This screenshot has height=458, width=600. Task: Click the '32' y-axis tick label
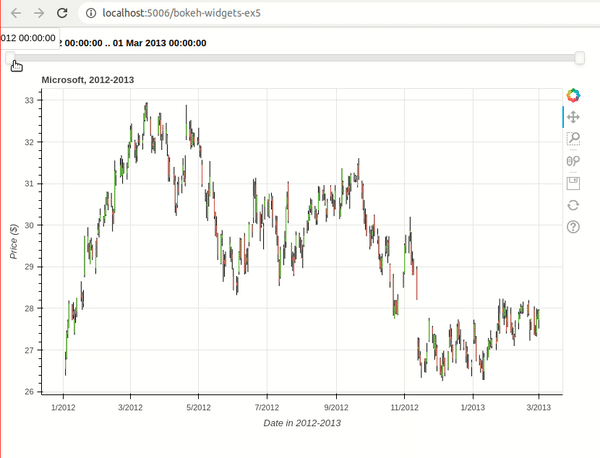(29, 142)
